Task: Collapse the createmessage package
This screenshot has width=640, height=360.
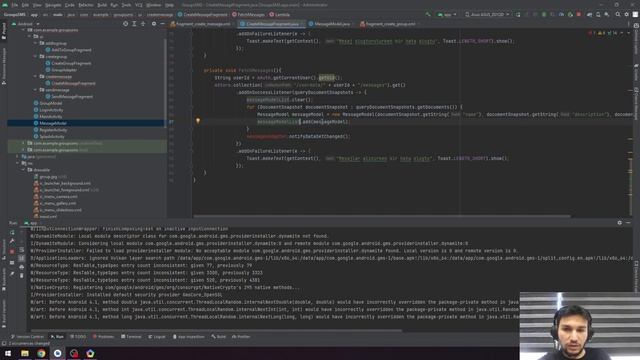Action: coord(36,77)
